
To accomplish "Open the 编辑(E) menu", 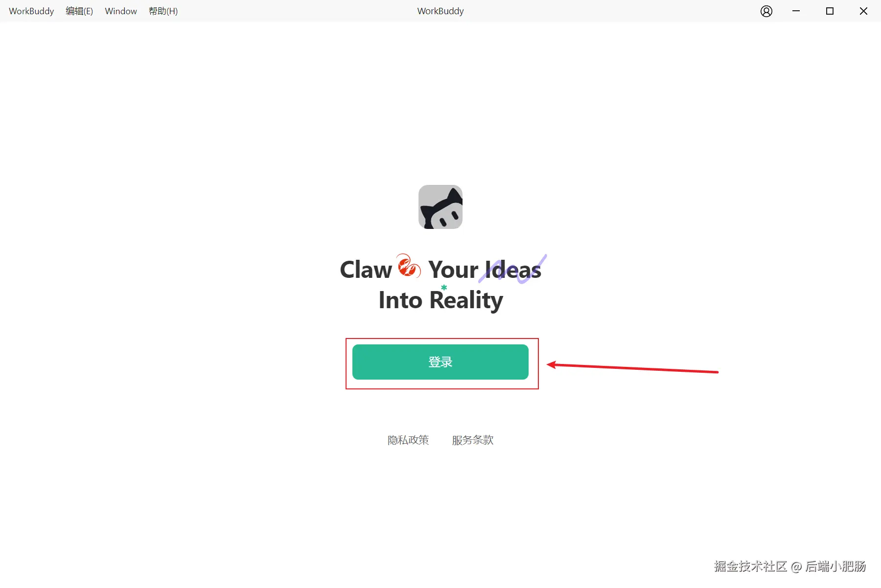I will tap(79, 11).
